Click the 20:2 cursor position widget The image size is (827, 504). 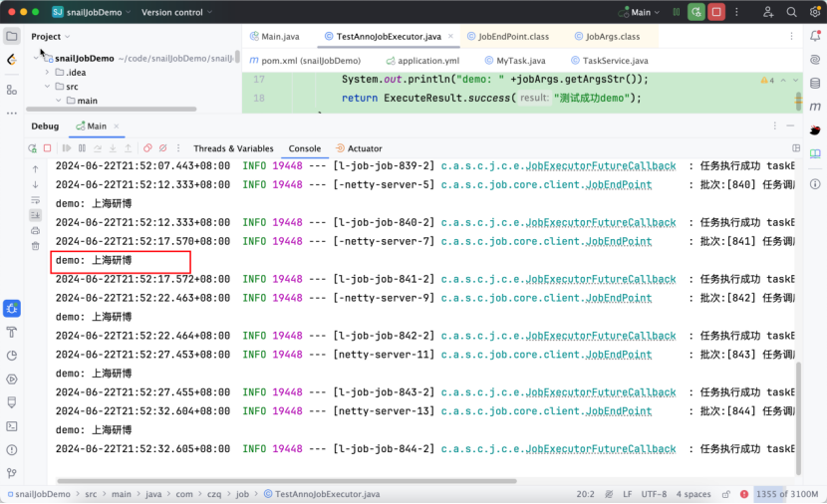(585, 494)
